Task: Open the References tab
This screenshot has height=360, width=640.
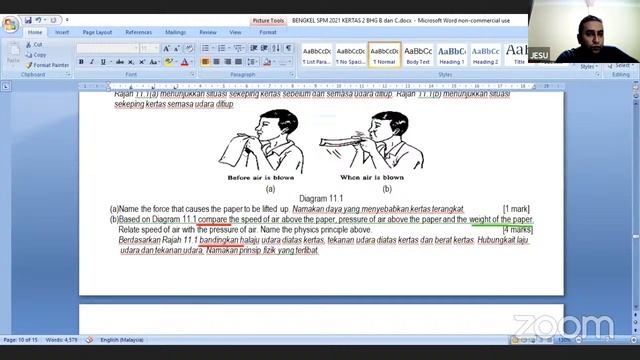Action: pyautogui.click(x=138, y=32)
